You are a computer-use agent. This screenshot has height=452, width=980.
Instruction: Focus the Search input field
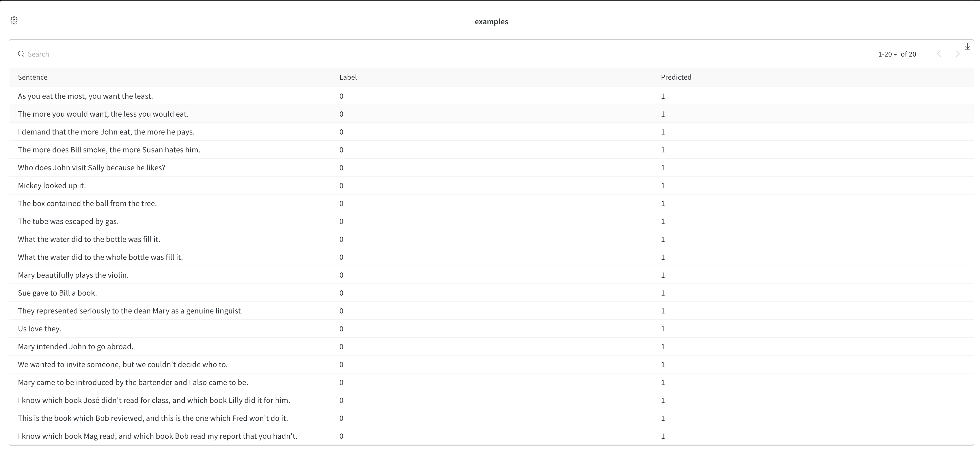click(x=152, y=54)
